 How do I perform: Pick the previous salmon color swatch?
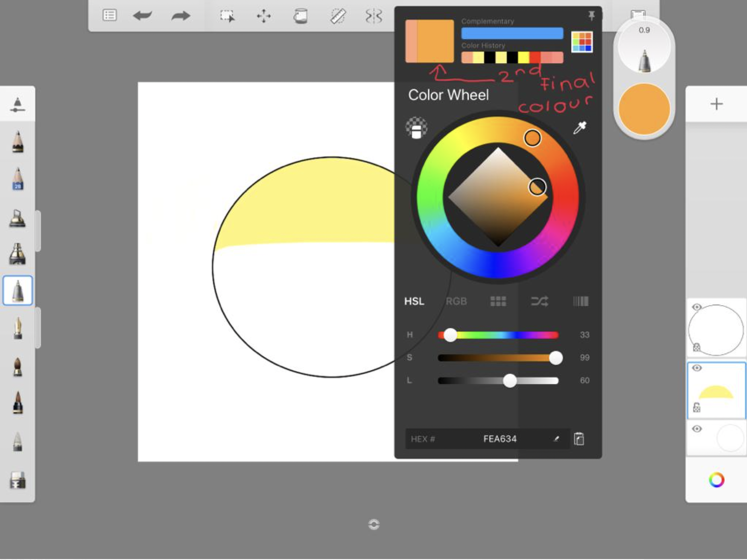(411, 41)
